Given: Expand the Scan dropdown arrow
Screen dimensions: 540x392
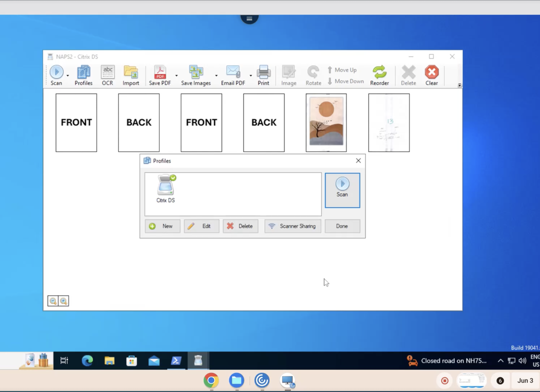Looking at the screenshot, I should pyautogui.click(x=68, y=76).
